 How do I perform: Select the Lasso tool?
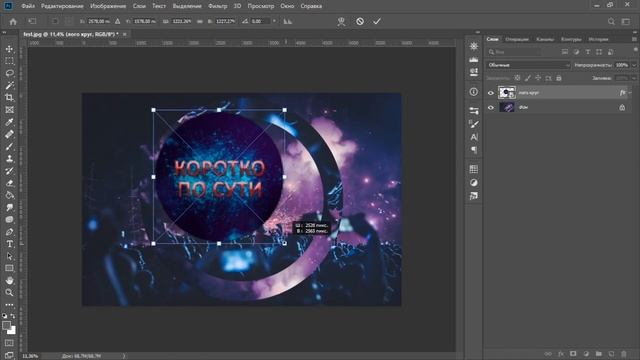pyautogui.click(x=9, y=73)
